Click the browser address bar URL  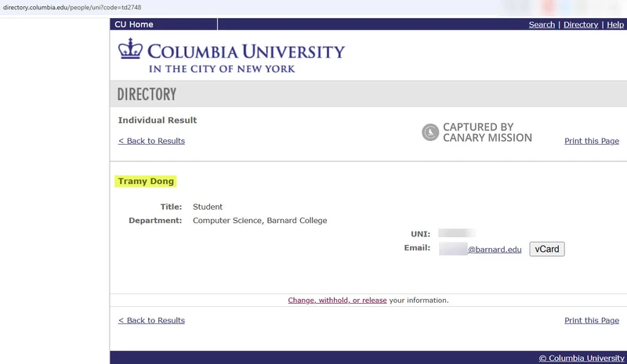pos(72,7)
